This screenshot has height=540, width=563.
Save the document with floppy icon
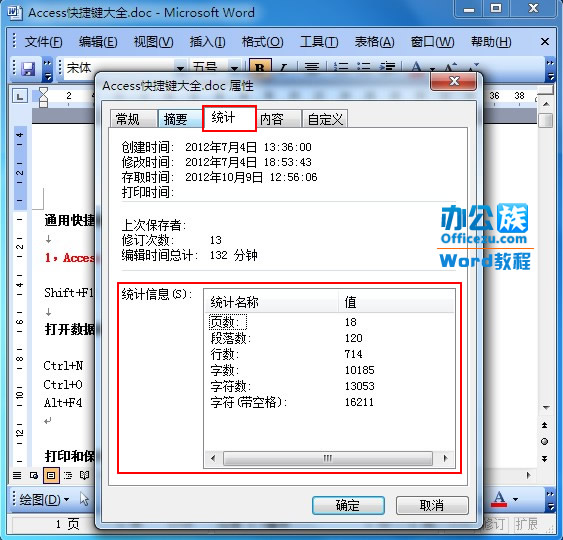pos(28,69)
